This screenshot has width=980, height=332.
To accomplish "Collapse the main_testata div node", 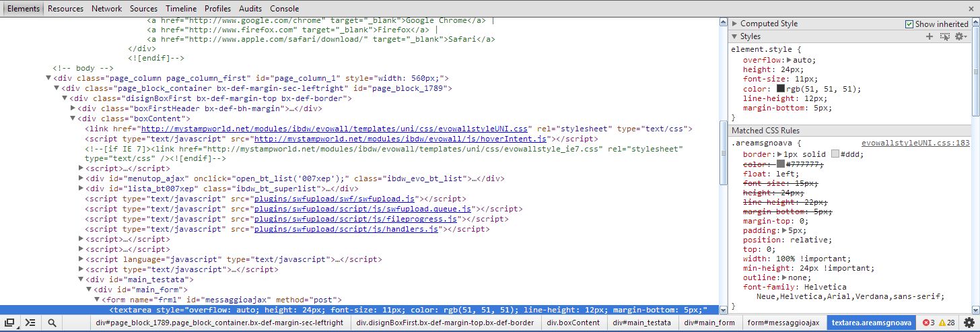I will 81,279.
